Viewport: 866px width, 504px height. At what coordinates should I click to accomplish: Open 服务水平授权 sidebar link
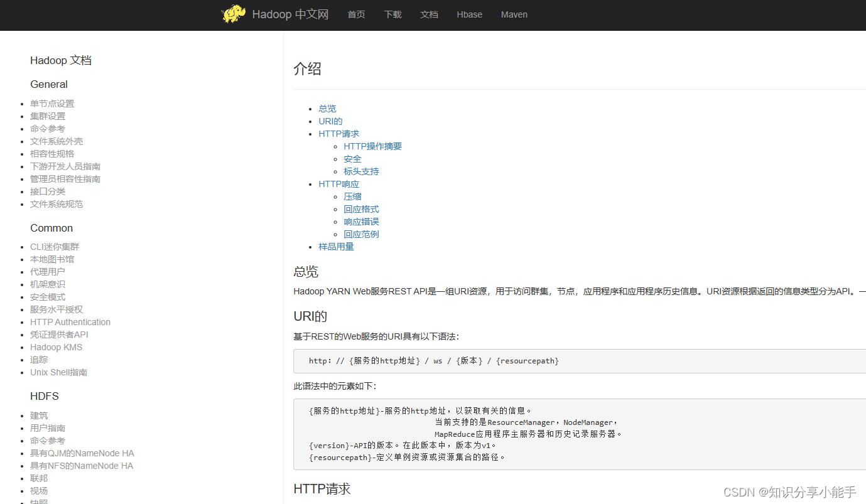point(57,309)
